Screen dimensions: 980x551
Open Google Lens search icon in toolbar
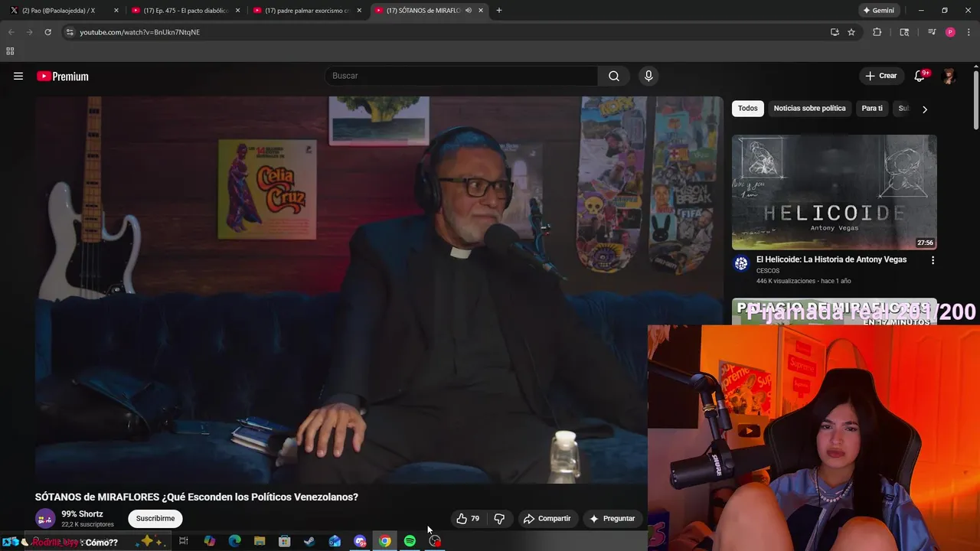pyautogui.click(x=904, y=32)
